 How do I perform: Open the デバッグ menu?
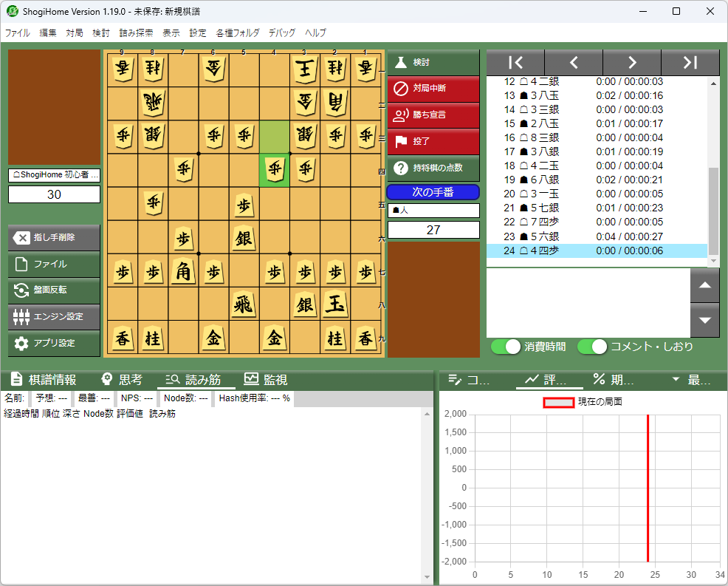(x=282, y=33)
